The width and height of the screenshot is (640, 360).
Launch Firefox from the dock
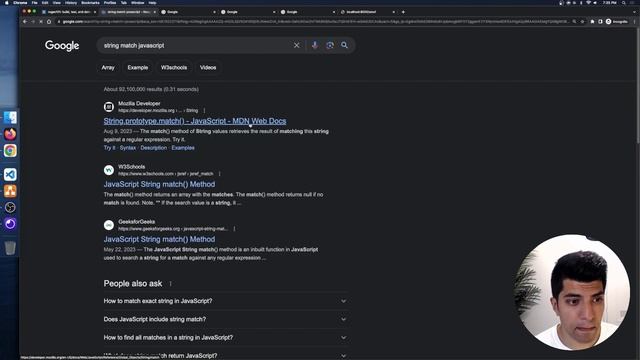(x=10, y=134)
